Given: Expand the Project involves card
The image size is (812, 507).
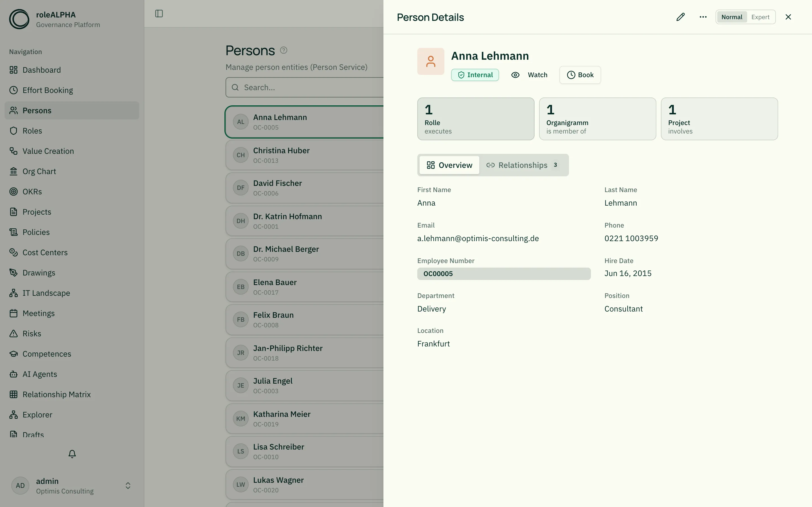Looking at the screenshot, I should click(719, 119).
